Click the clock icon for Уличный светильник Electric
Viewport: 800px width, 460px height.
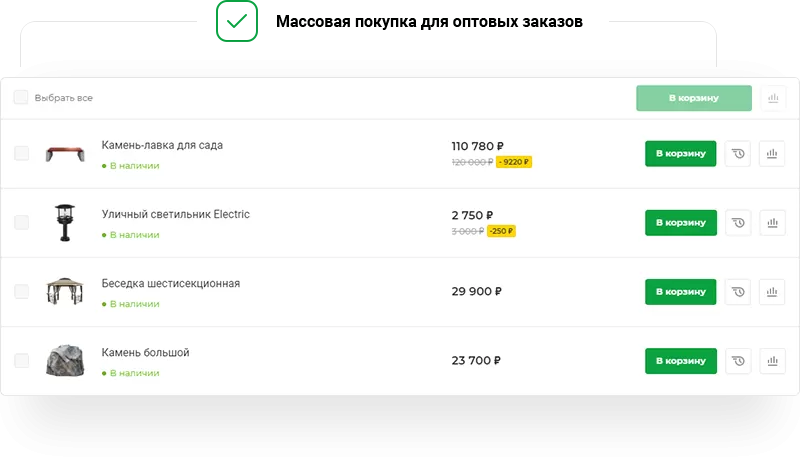pyautogui.click(x=737, y=223)
